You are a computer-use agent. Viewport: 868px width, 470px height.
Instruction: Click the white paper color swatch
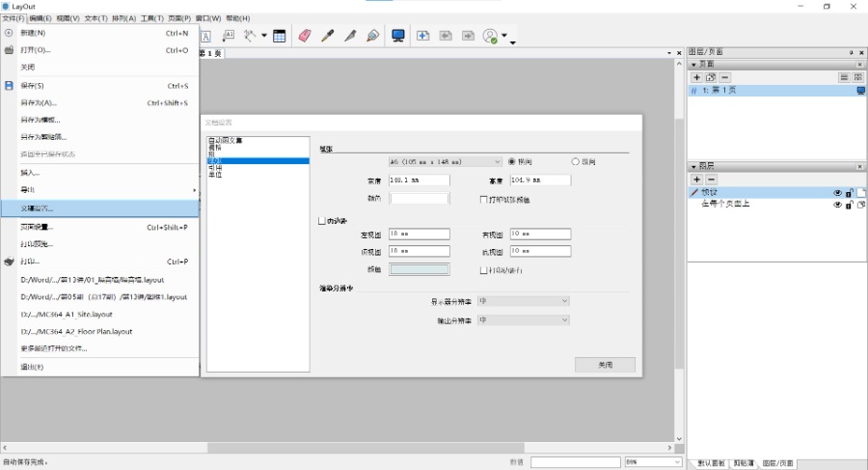[420, 199]
